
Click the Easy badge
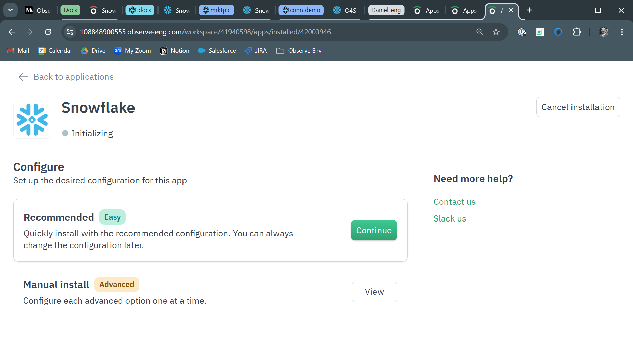click(x=112, y=217)
